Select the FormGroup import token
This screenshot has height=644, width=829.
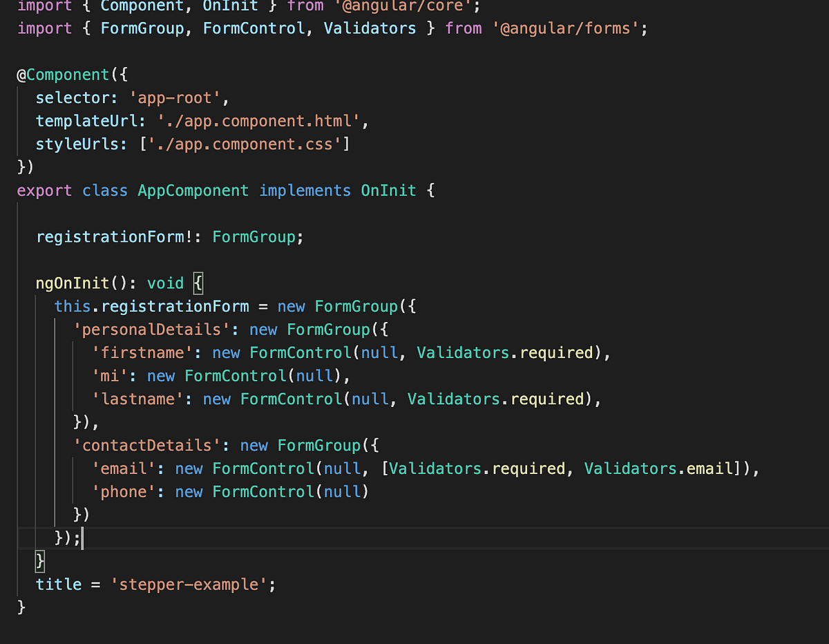click(x=142, y=28)
